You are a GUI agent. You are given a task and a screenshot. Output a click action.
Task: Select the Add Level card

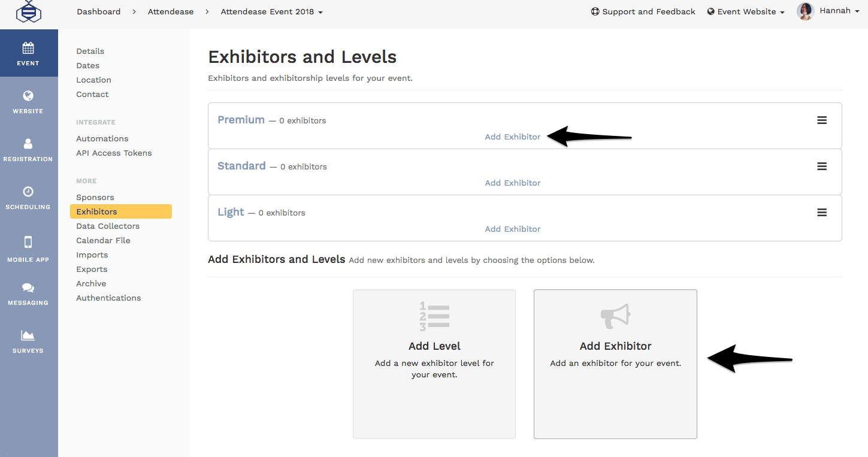(434, 364)
